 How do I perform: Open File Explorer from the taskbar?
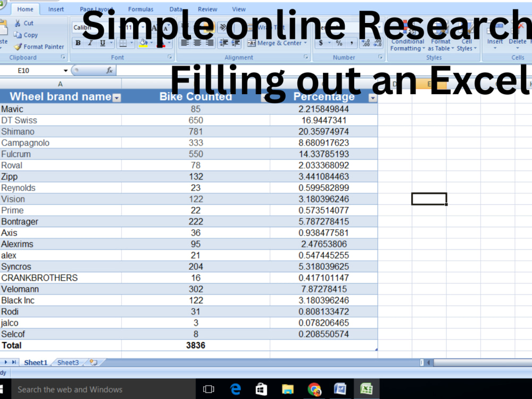click(x=288, y=389)
